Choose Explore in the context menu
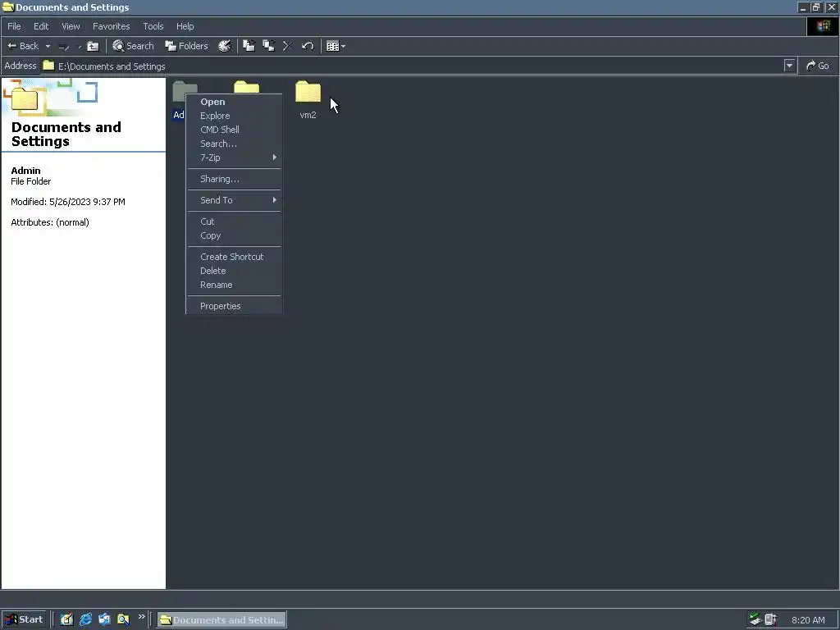The width and height of the screenshot is (840, 630). point(234,116)
